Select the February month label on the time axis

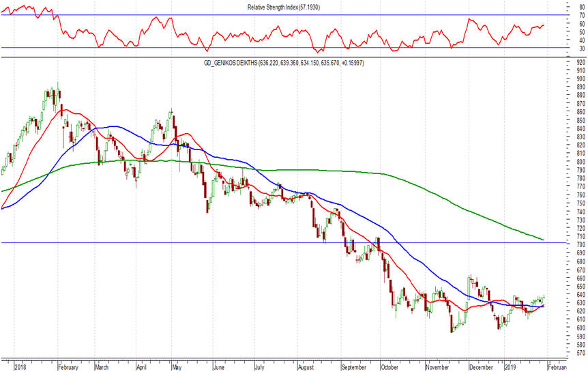click(68, 367)
